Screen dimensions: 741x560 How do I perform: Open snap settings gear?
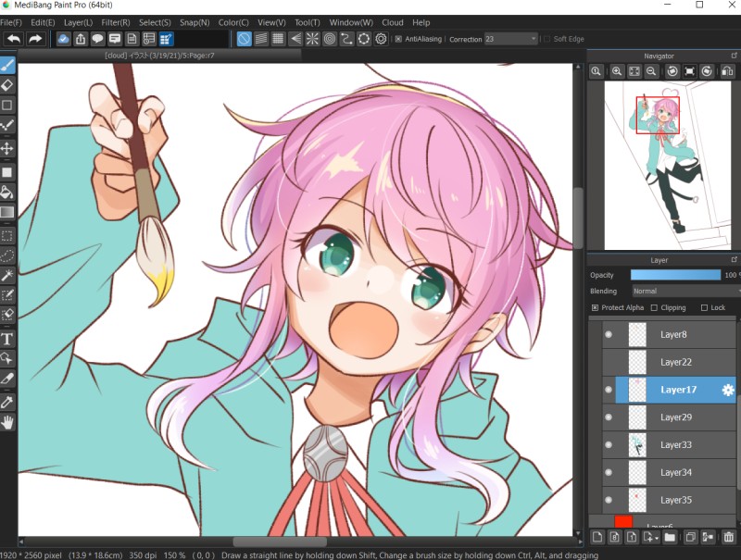click(381, 39)
